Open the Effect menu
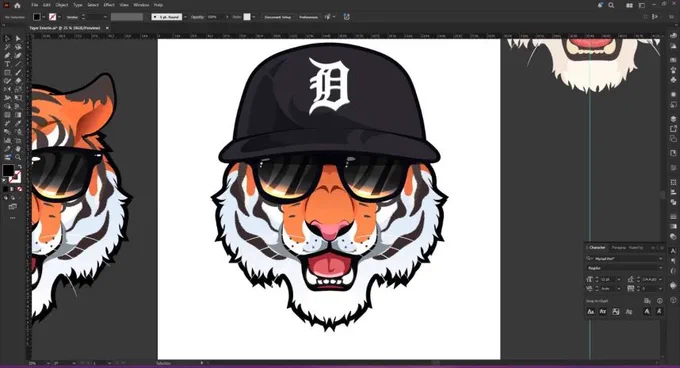The height and width of the screenshot is (368, 680). pyautogui.click(x=109, y=5)
